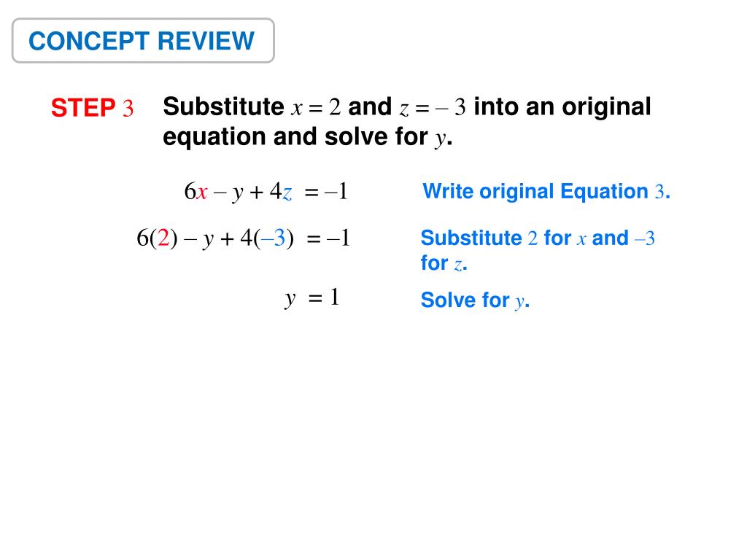Click the y = 1 solution line
The height and width of the screenshot is (560, 747).
[x=311, y=298]
